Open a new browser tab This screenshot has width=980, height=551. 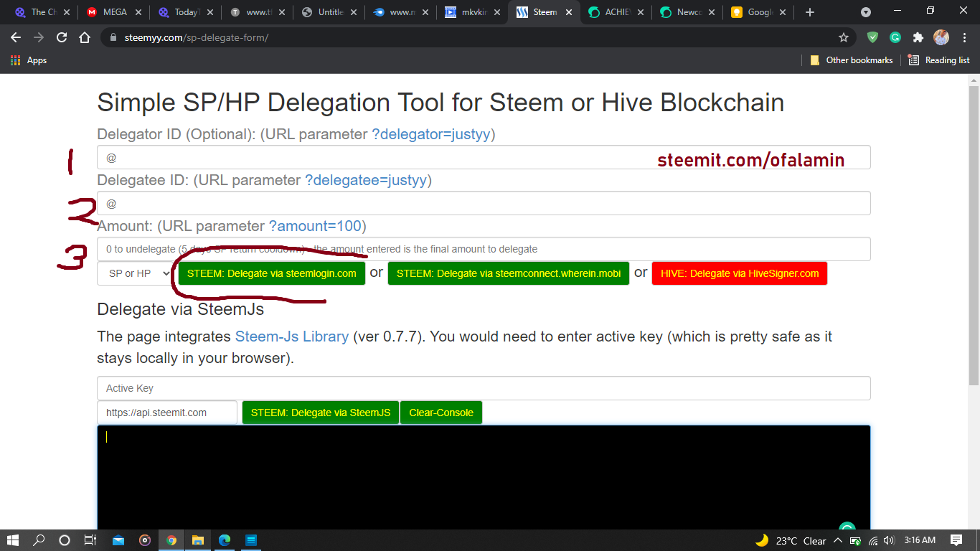(x=810, y=12)
